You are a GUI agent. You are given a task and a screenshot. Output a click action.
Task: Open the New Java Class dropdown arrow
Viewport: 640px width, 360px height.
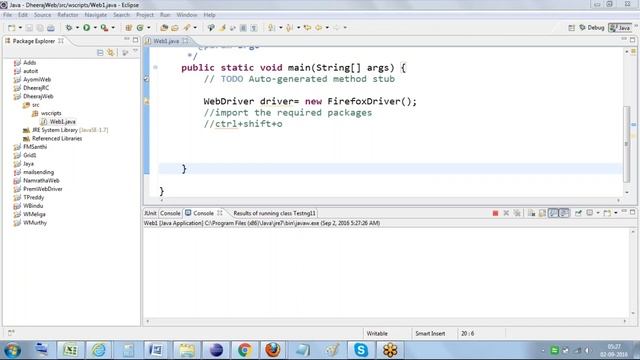click(149, 28)
